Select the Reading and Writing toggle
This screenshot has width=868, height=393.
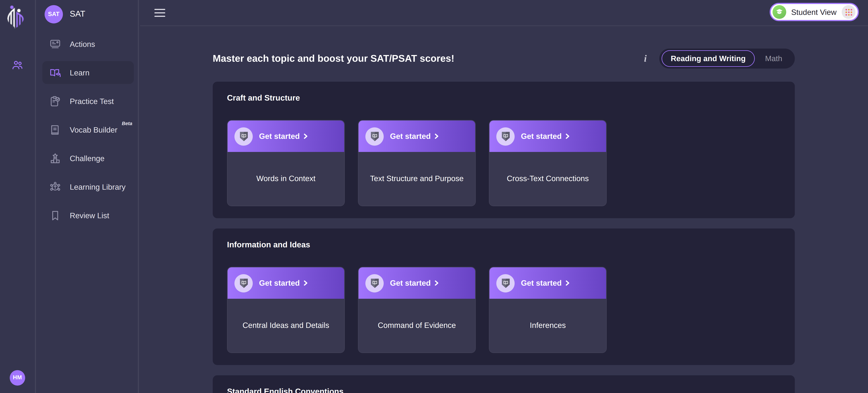[708, 58]
